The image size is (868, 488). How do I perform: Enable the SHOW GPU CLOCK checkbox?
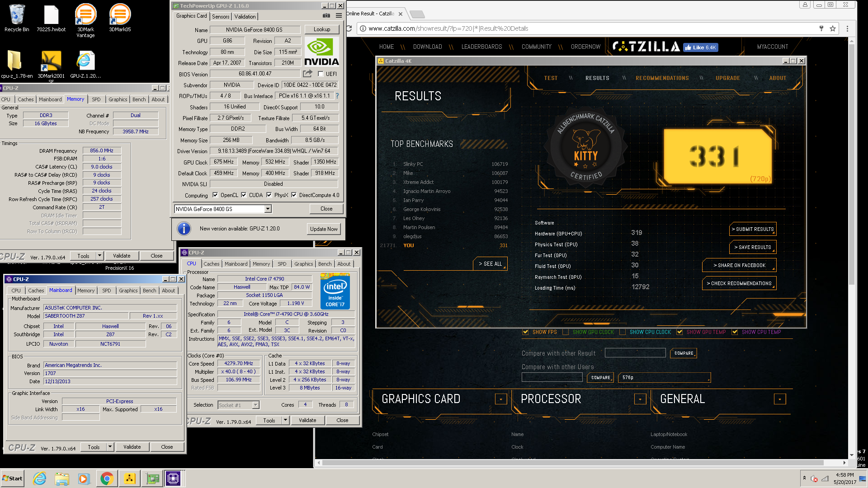tap(566, 332)
